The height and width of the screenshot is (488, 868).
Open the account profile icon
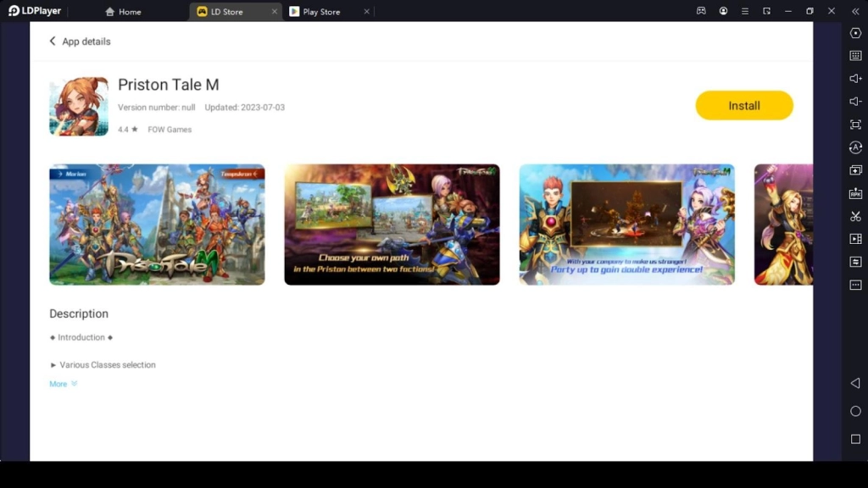[x=723, y=11]
